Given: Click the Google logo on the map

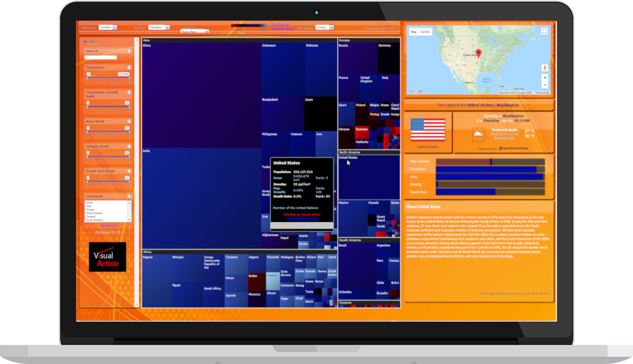Looking at the screenshot, I should click(x=416, y=91).
